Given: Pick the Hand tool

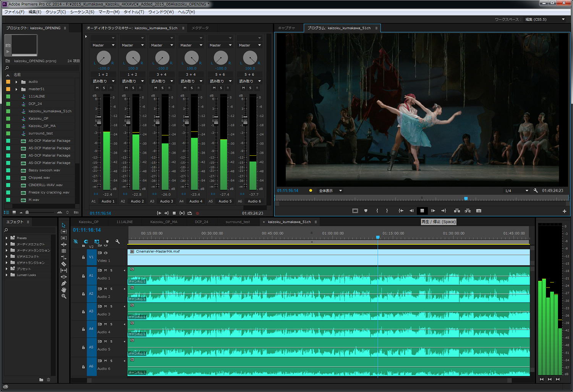Looking at the screenshot, I should pos(64,290).
